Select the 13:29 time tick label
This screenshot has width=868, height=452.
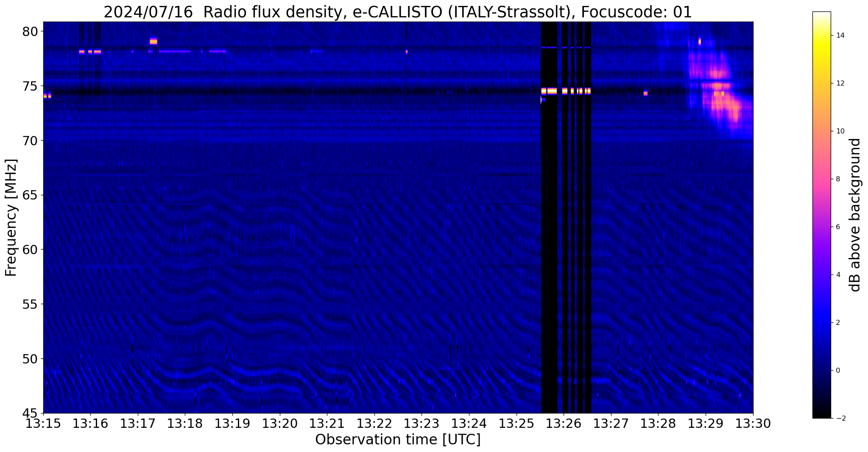[x=706, y=423]
